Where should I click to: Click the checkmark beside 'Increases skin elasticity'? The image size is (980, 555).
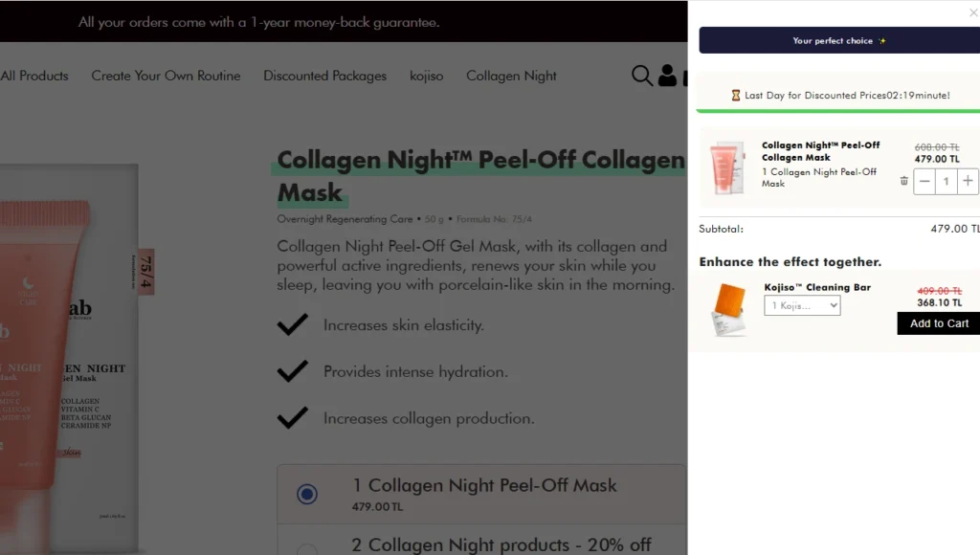click(x=293, y=324)
